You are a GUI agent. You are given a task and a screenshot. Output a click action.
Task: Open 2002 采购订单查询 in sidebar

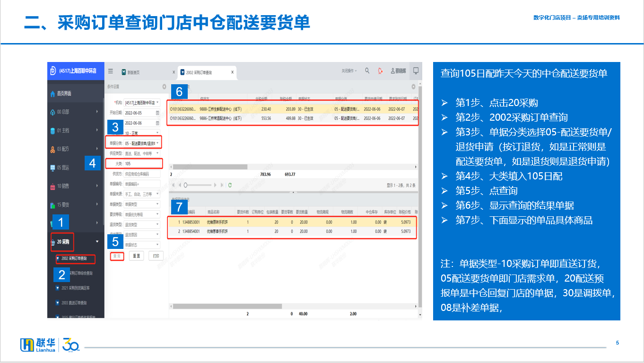coord(75,259)
